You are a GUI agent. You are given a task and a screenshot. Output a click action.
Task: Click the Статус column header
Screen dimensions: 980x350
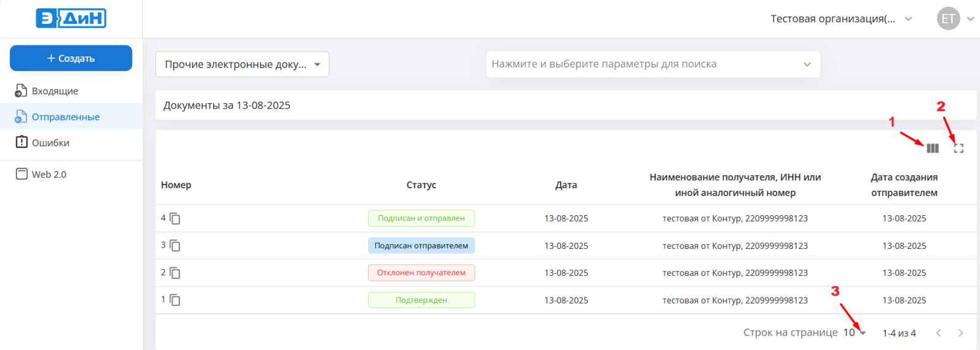coord(421,185)
